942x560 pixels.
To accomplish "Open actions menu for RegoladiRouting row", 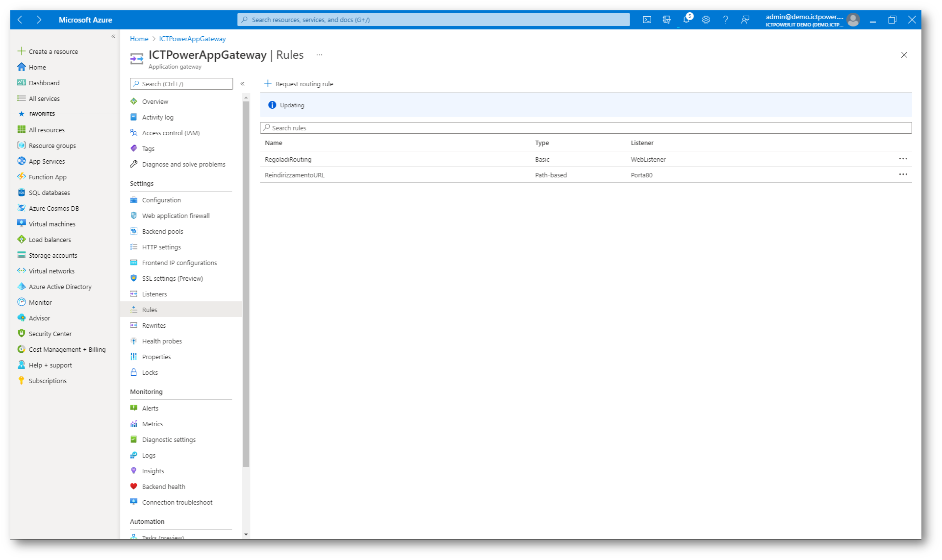I will 903,159.
